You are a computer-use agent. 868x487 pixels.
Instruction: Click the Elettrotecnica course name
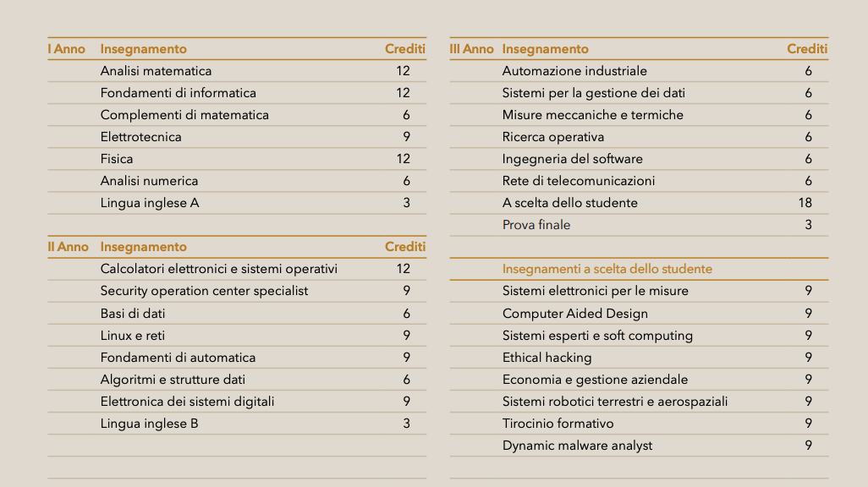(140, 137)
